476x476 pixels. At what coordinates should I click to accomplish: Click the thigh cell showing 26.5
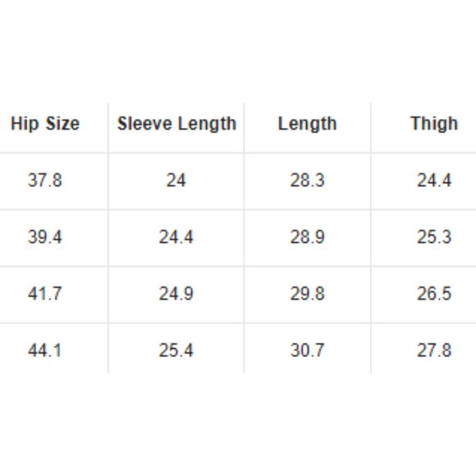pyautogui.click(x=434, y=294)
